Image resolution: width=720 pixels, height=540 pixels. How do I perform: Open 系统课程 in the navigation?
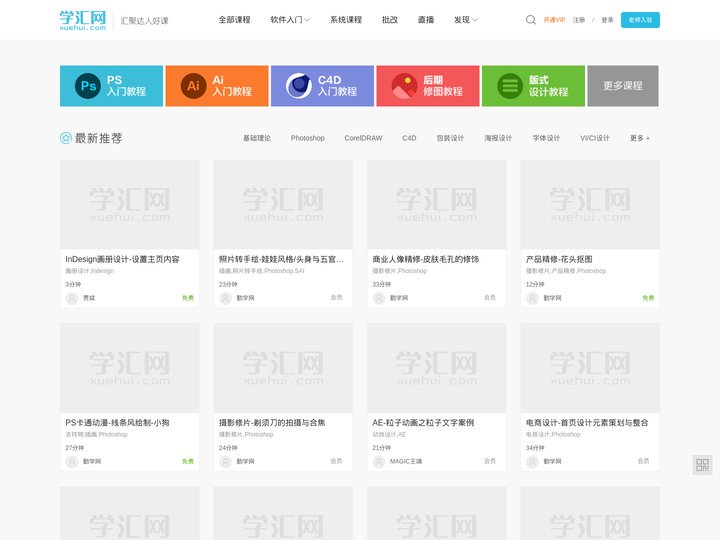pyautogui.click(x=346, y=20)
